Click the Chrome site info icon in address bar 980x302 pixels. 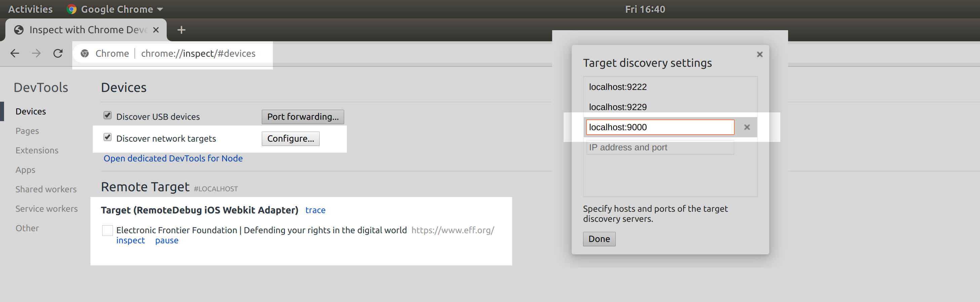coord(85,54)
